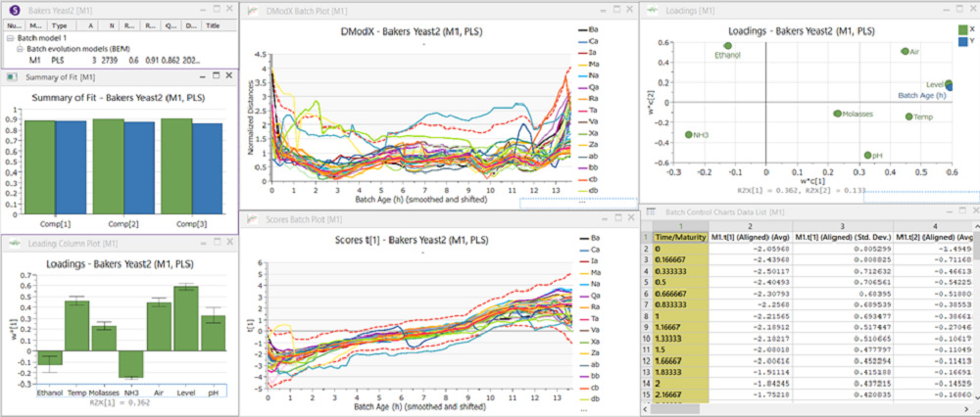Click the M1.t[1] (Aligned) (Std. Dev.) column header

(x=843, y=237)
